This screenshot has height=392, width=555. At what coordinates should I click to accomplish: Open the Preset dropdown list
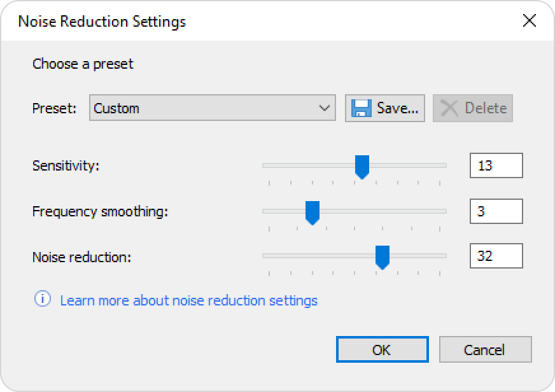pyautogui.click(x=213, y=108)
